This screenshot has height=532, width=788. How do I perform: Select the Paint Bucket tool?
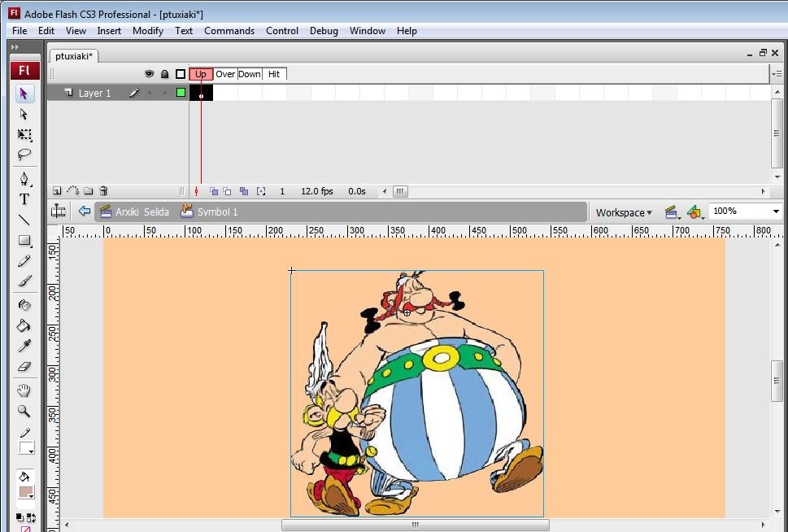pos(24,326)
